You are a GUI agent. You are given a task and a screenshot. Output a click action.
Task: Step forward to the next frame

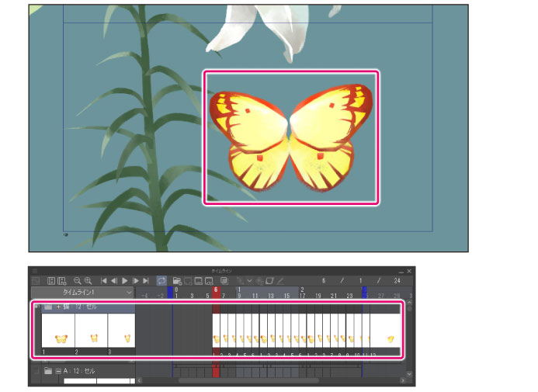tap(136, 281)
